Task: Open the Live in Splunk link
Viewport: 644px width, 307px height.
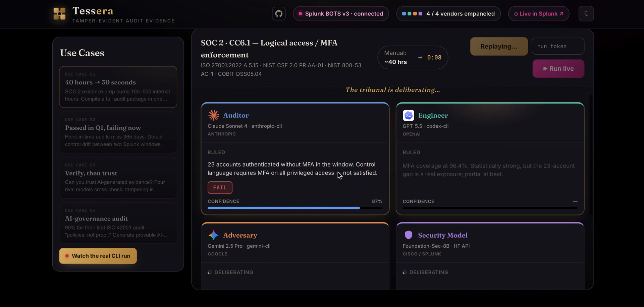Action: click(538, 14)
